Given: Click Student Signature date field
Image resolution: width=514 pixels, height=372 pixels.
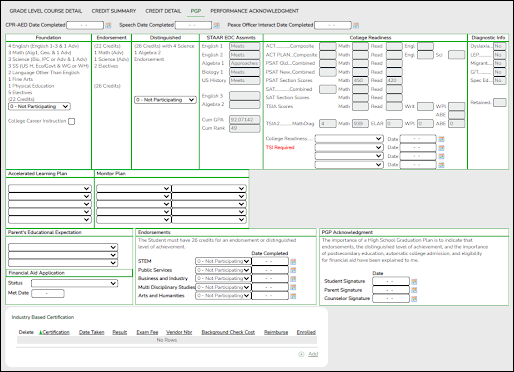Looking at the screenshot, I should tap(391, 281).
